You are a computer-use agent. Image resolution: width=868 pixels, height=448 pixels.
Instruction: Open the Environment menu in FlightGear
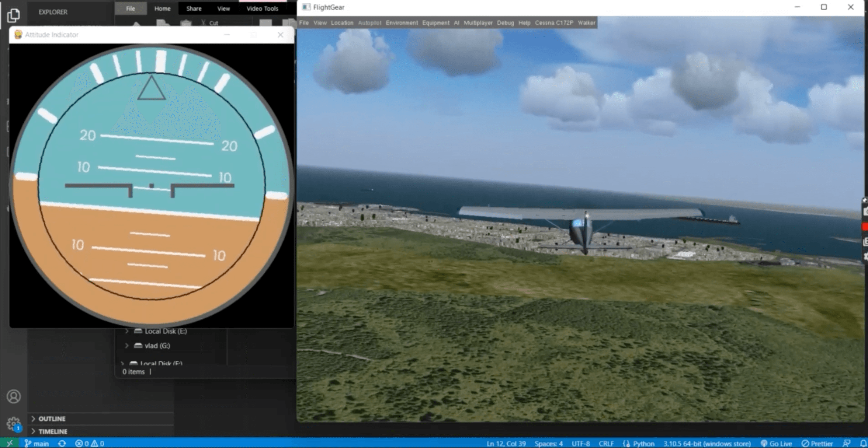pos(402,23)
